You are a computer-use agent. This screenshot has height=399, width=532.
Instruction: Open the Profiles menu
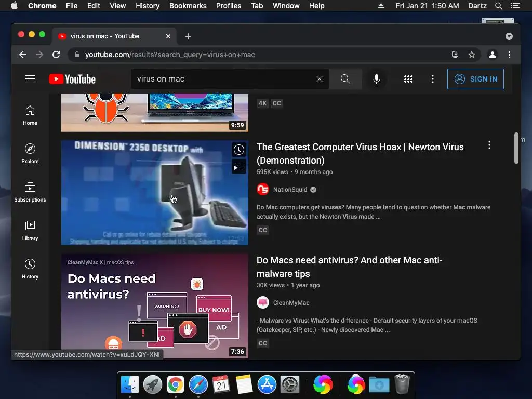tap(229, 6)
